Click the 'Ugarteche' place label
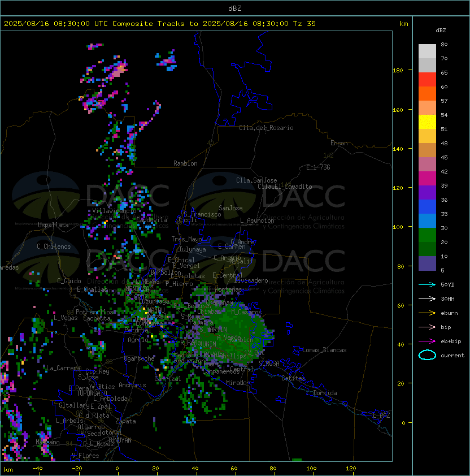 pos(140,358)
